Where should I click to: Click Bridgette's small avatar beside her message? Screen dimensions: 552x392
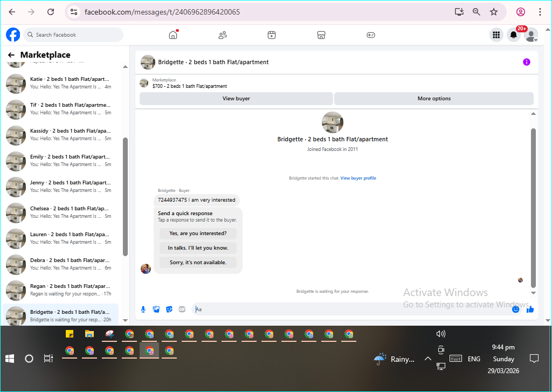click(146, 269)
